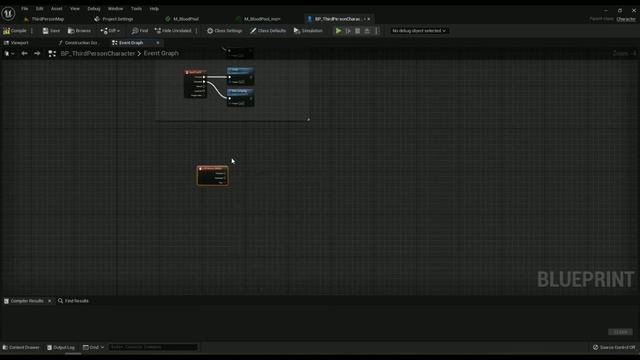The width and height of the screenshot is (640, 360).
Task: Open play options three-dot menu
Action: point(376,31)
